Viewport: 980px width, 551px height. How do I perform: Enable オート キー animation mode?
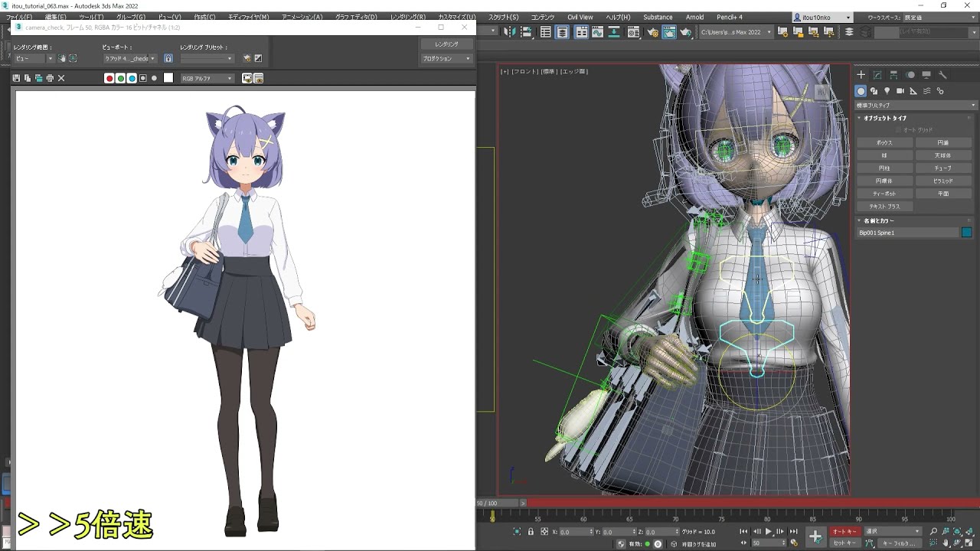(x=845, y=531)
